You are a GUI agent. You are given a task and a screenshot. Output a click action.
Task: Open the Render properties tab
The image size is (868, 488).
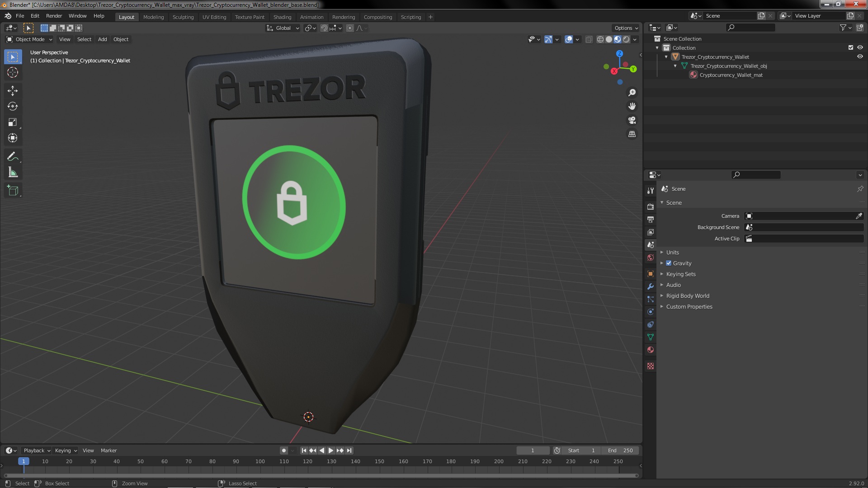651,206
